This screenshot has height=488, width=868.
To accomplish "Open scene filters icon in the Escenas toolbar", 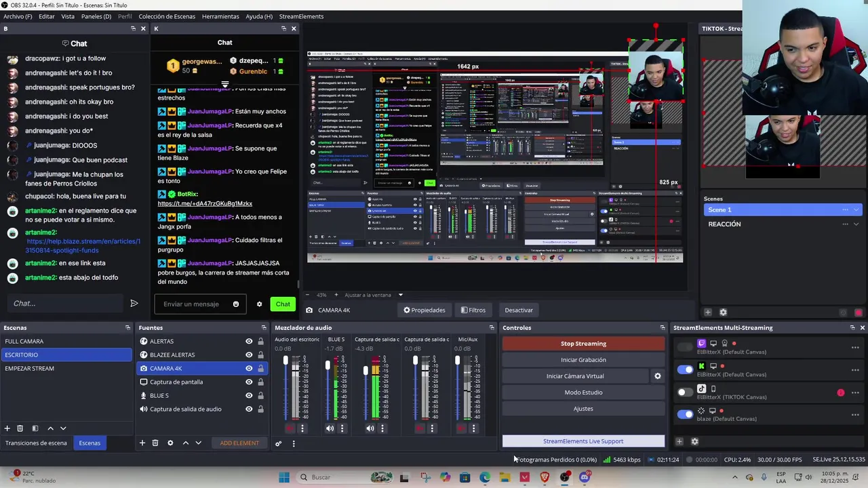I will tap(35, 428).
